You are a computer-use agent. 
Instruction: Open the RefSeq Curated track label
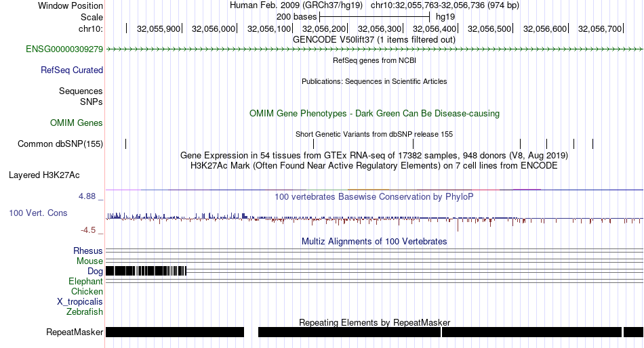click(72, 70)
